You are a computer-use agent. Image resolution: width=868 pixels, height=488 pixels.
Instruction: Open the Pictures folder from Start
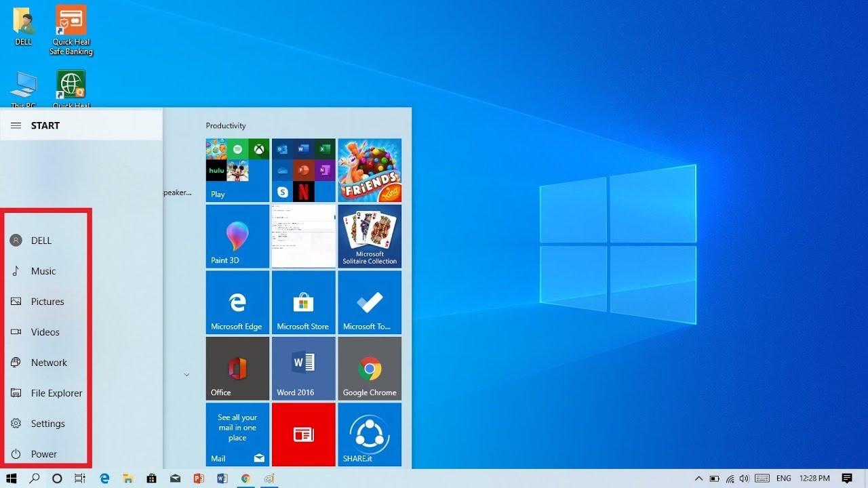tap(47, 302)
